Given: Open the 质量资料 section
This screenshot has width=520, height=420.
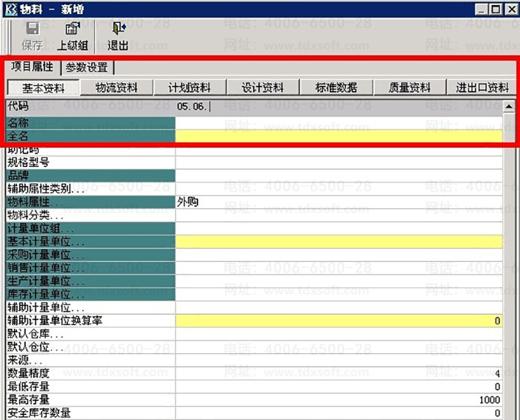Looking at the screenshot, I should point(410,88).
